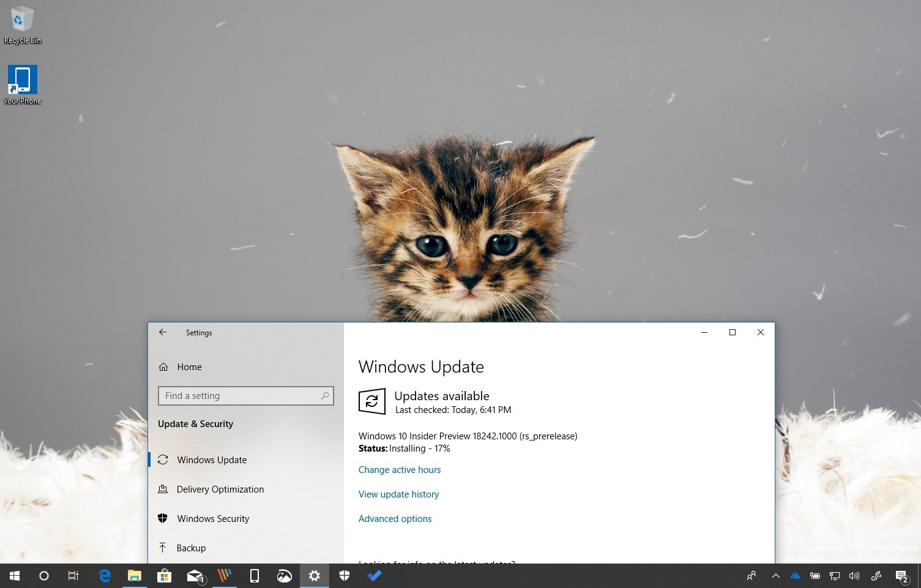Click the Home icon in Settings sidebar
Image resolution: width=921 pixels, height=588 pixels.
[x=163, y=367]
